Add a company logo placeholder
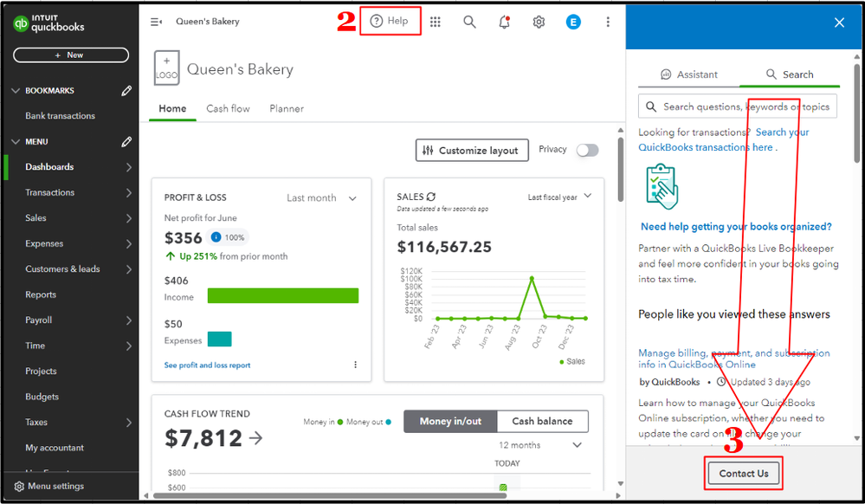Screen dimensions: 865x504 [166, 68]
